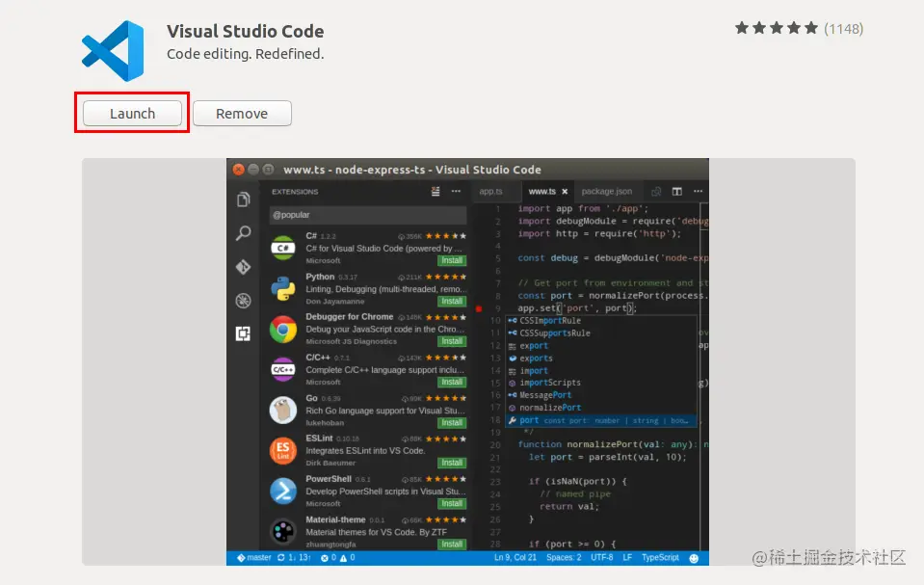The image size is (924, 585).
Task: Click the Go gopher extension icon
Action: pos(283,411)
